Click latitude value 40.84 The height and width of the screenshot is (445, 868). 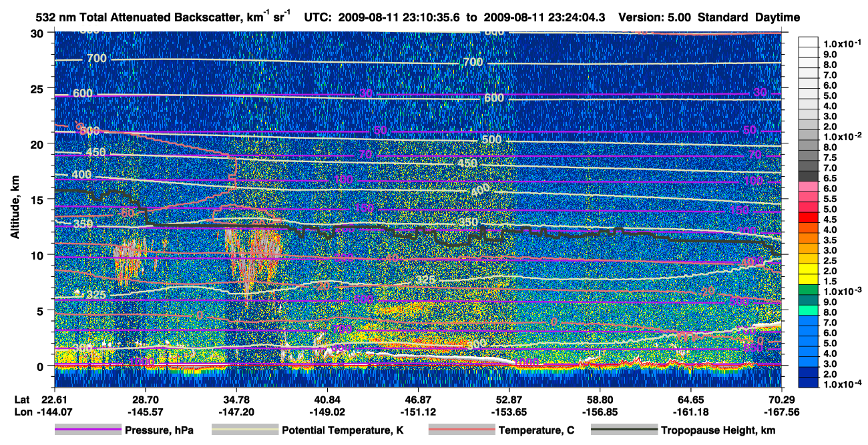tap(327, 399)
